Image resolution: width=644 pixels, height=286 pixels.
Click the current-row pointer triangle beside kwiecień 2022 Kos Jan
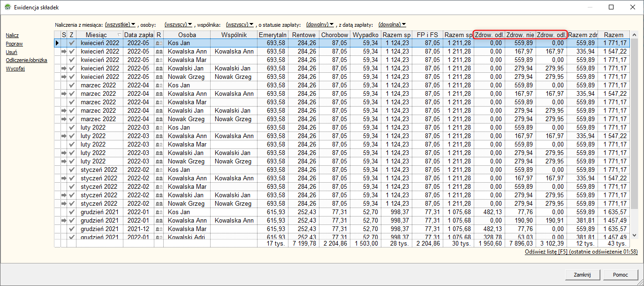coord(57,43)
